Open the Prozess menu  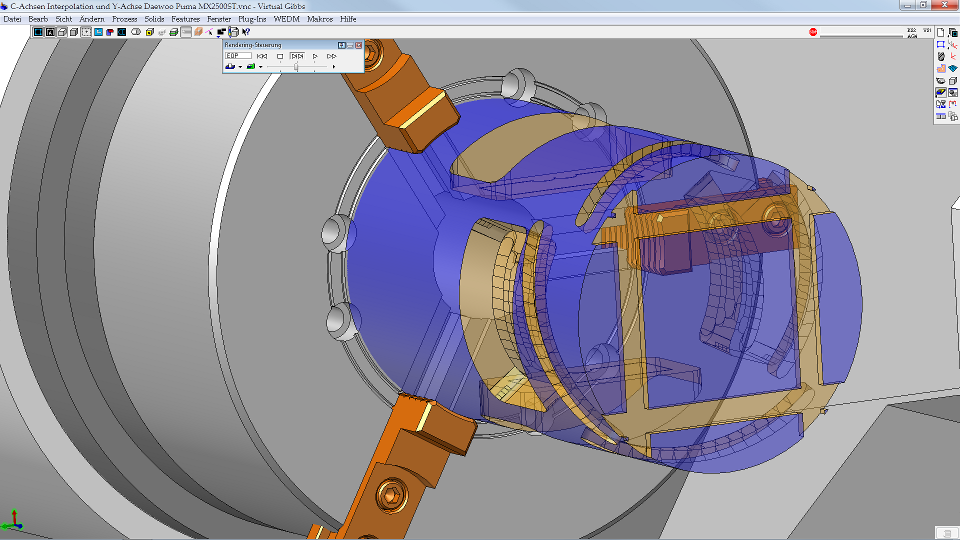(124, 19)
